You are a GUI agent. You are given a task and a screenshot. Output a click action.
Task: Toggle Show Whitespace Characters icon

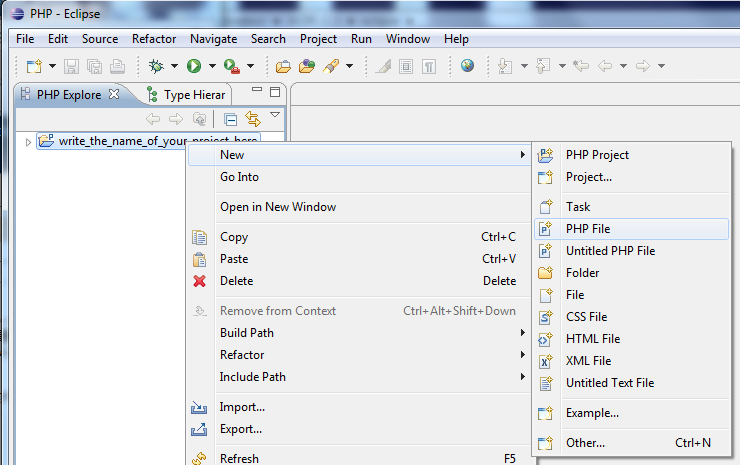click(x=429, y=66)
